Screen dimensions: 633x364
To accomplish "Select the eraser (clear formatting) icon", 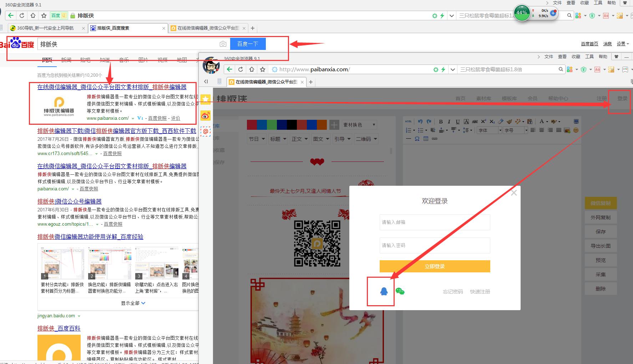I will 500,122.
